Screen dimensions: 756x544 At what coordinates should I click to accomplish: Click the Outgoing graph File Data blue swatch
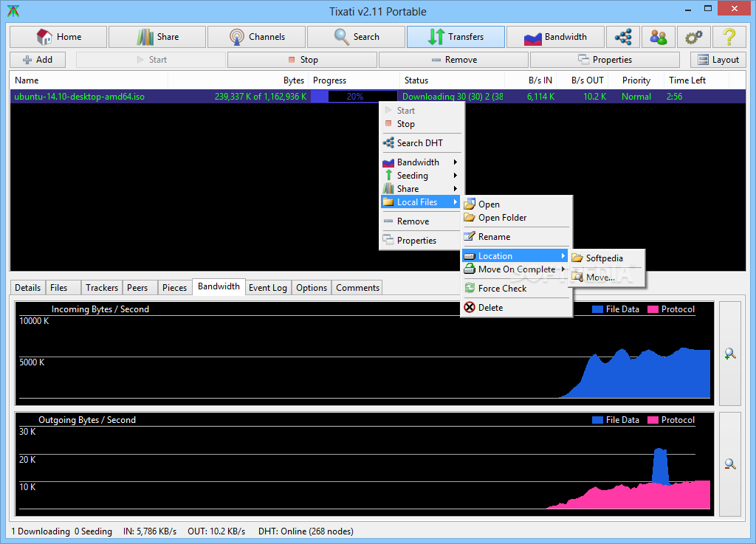597,420
